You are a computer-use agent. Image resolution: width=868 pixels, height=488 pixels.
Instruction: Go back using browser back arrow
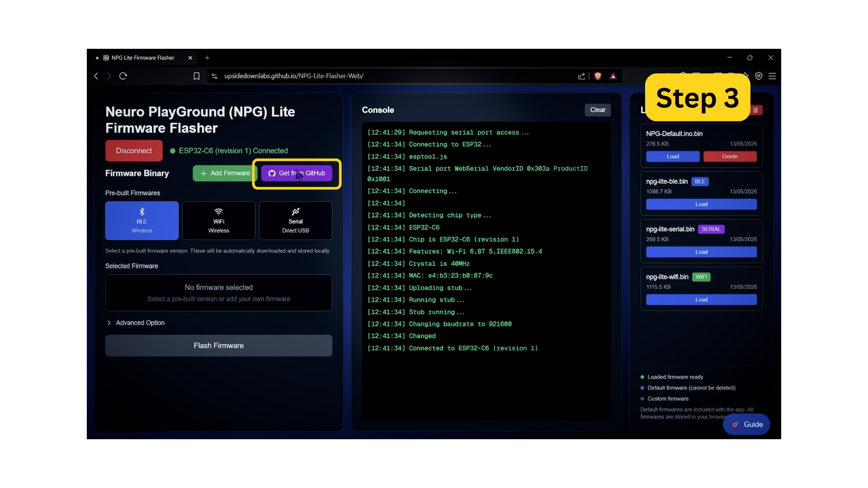tap(96, 76)
